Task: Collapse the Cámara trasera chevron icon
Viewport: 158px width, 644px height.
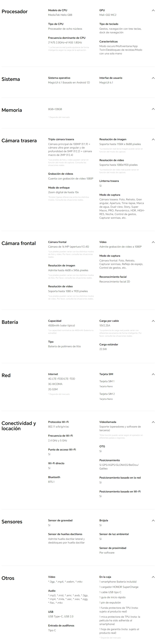Action: [x=153, y=139]
